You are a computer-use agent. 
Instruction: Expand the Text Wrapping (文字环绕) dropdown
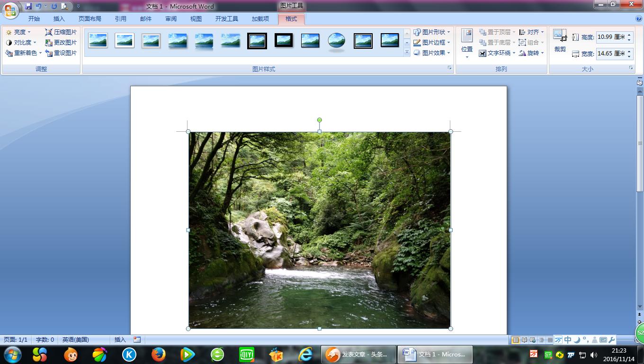coord(497,53)
